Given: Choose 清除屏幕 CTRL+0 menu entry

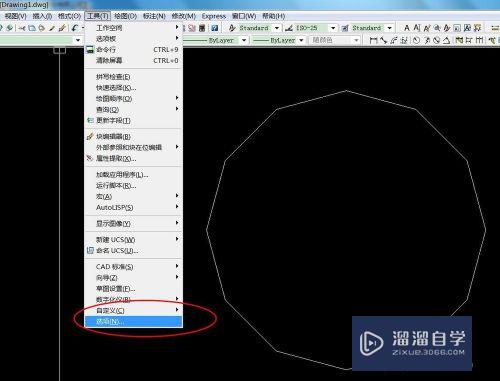Looking at the screenshot, I should point(133,61).
